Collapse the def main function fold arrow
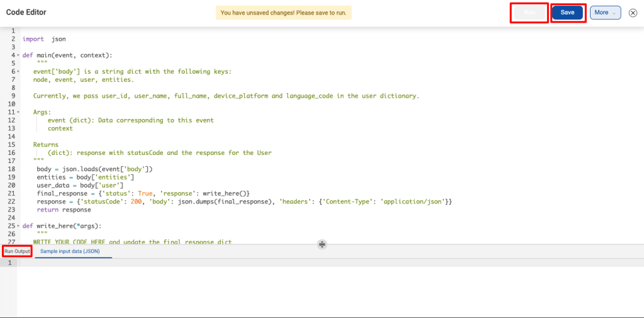 pos(18,55)
